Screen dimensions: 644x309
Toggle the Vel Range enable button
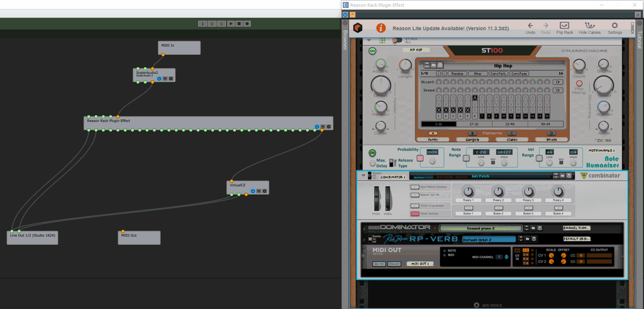coord(539,158)
